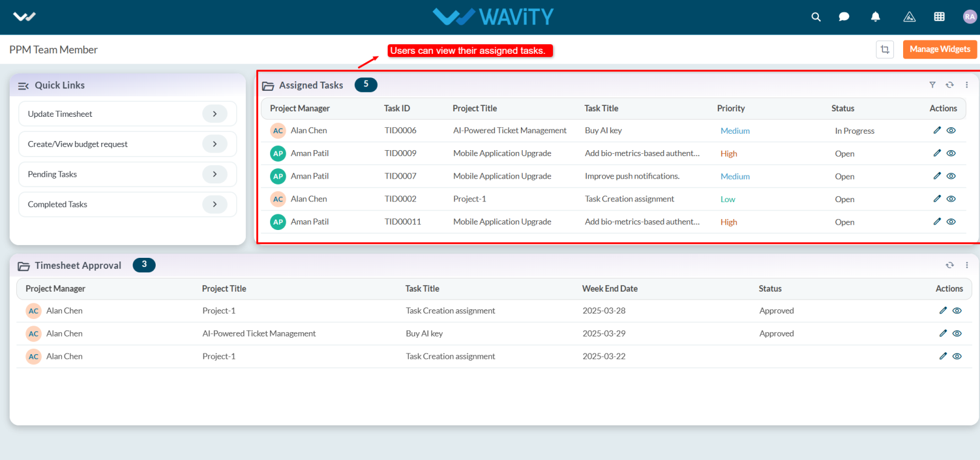View task TID0009 with eye icon

click(x=951, y=153)
